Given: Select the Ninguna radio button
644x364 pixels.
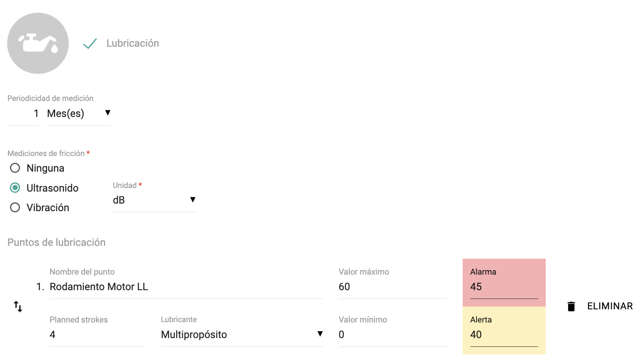Looking at the screenshot, I should pyautogui.click(x=15, y=168).
